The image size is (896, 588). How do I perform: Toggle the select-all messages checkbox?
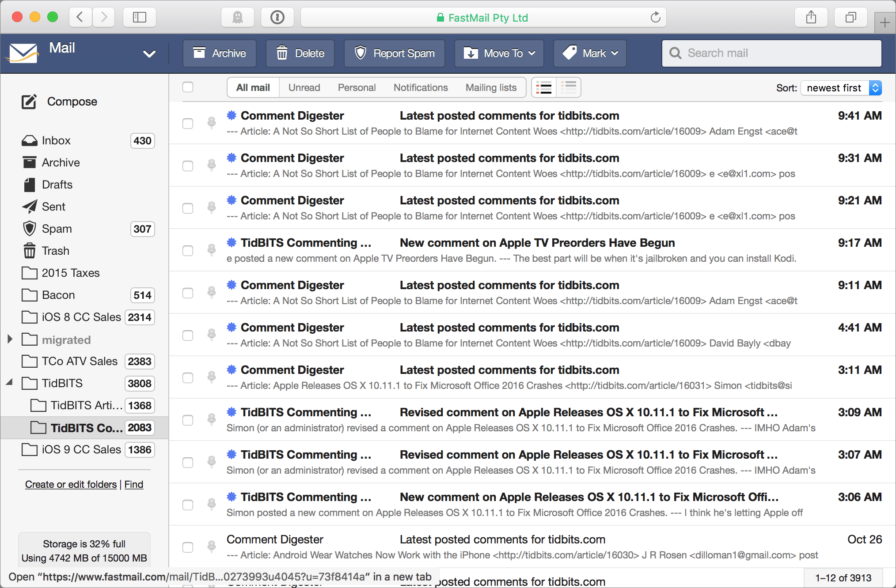coord(187,87)
